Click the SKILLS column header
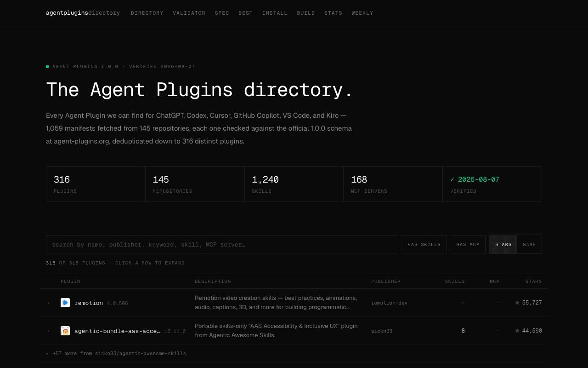This screenshot has height=368, width=588. pyautogui.click(x=455, y=282)
